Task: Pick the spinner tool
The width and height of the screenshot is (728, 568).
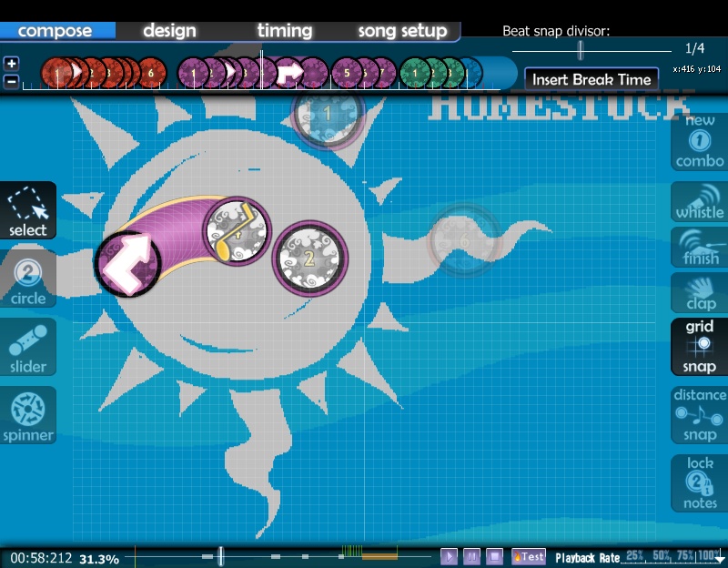Action: click(x=28, y=415)
